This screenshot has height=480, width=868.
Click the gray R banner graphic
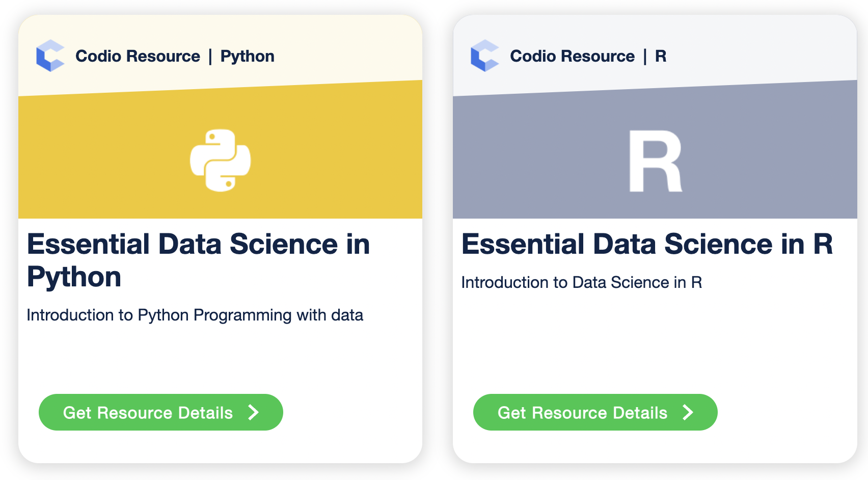pyautogui.click(x=535, y=153)
